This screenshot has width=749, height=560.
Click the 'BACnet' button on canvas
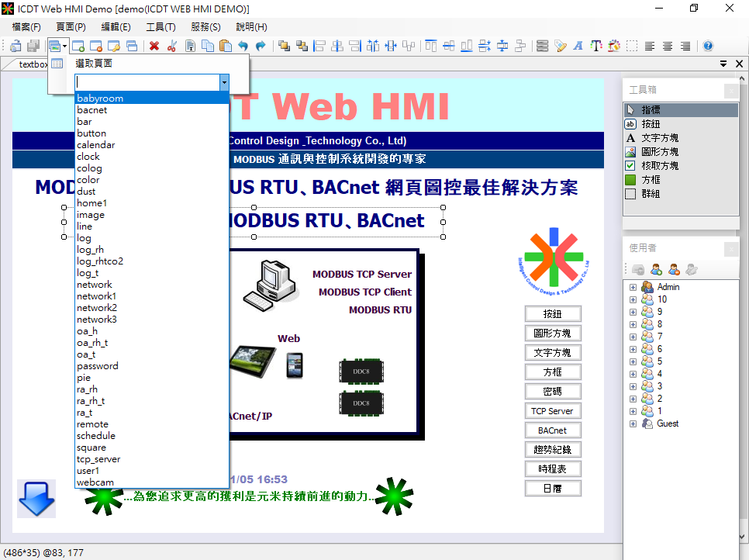[x=552, y=430]
